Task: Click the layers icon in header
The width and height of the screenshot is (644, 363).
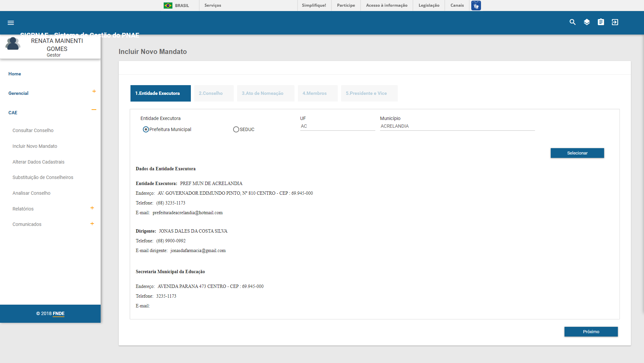Action: (x=587, y=22)
